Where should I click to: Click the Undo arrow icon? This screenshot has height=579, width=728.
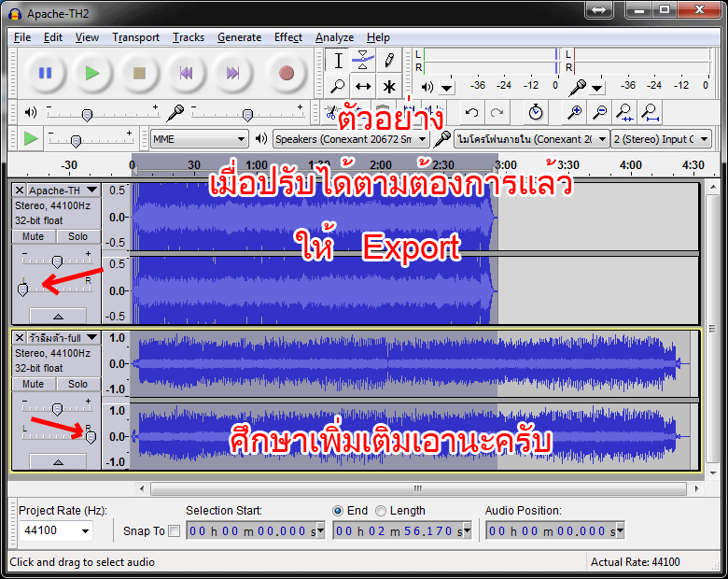pyautogui.click(x=471, y=112)
